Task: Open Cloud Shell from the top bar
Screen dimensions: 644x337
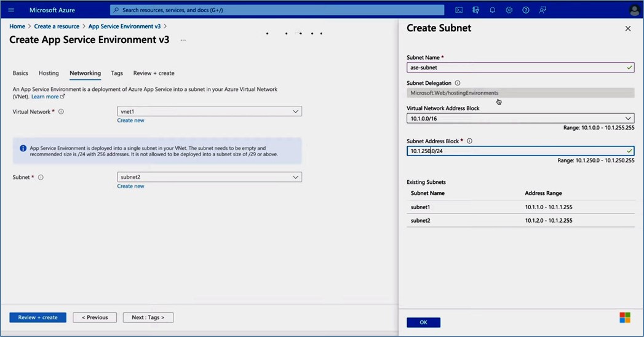Action: click(459, 10)
